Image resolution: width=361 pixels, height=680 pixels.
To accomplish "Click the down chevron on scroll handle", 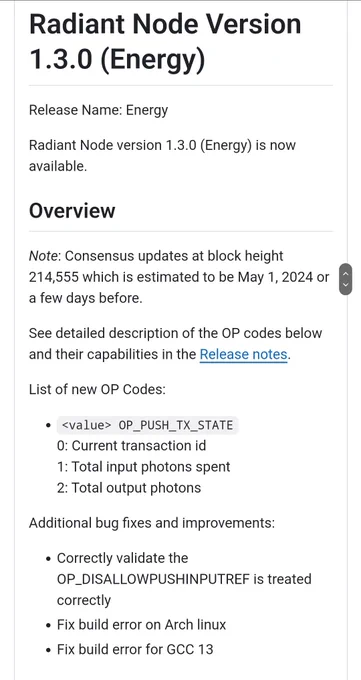I will pos(345,285).
